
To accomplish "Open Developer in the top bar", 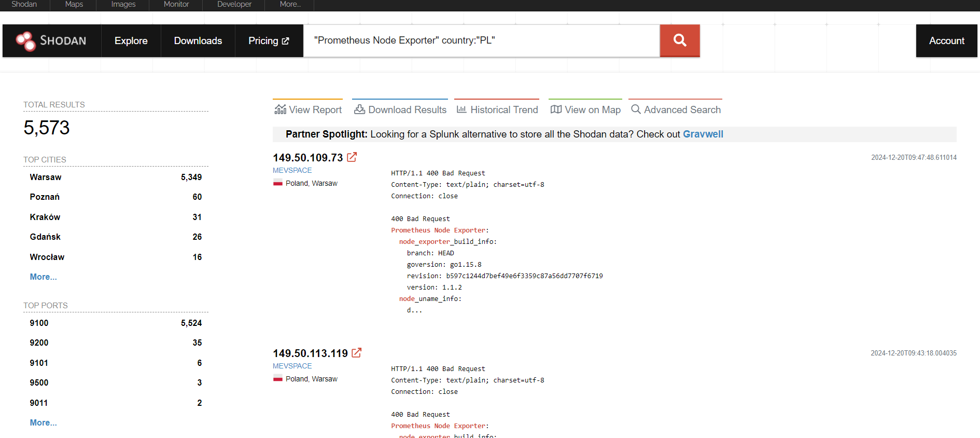I will (x=234, y=4).
